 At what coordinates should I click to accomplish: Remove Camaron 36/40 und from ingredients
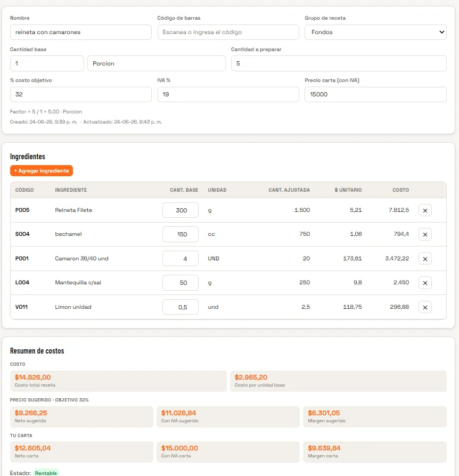[x=425, y=259]
